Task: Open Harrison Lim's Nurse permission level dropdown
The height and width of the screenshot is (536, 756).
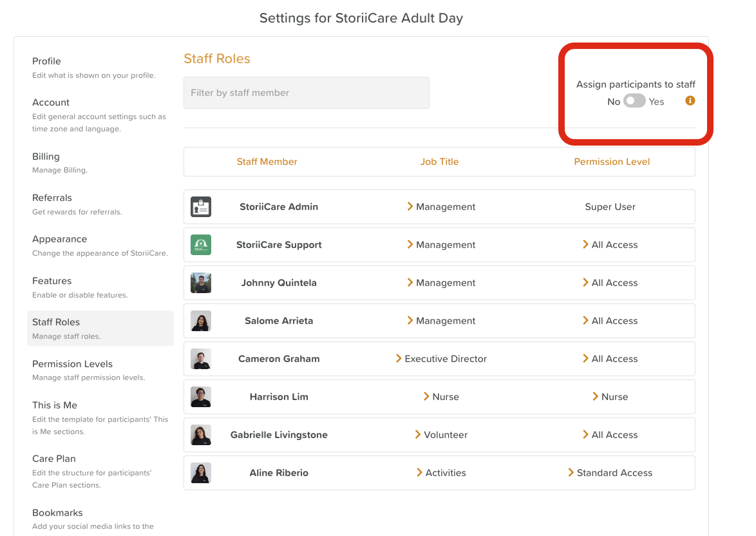Action: [x=609, y=397]
